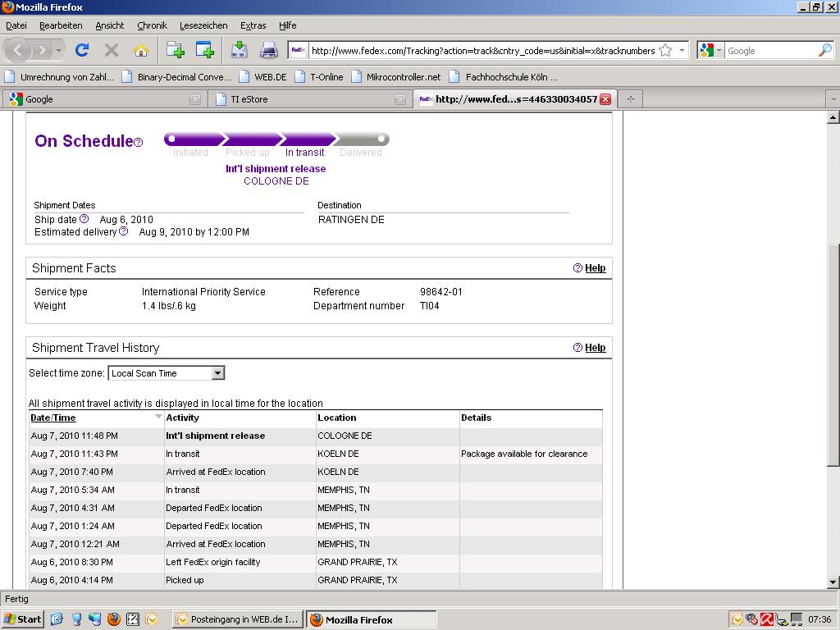Image resolution: width=840 pixels, height=630 pixels.
Task: Open a new tab via toolbar icon
Action: coord(176,50)
